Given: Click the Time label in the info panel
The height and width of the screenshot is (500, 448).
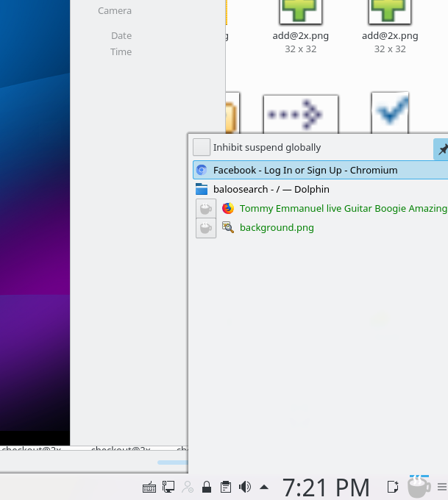Looking at the screenshot, I should pos(121,51).
